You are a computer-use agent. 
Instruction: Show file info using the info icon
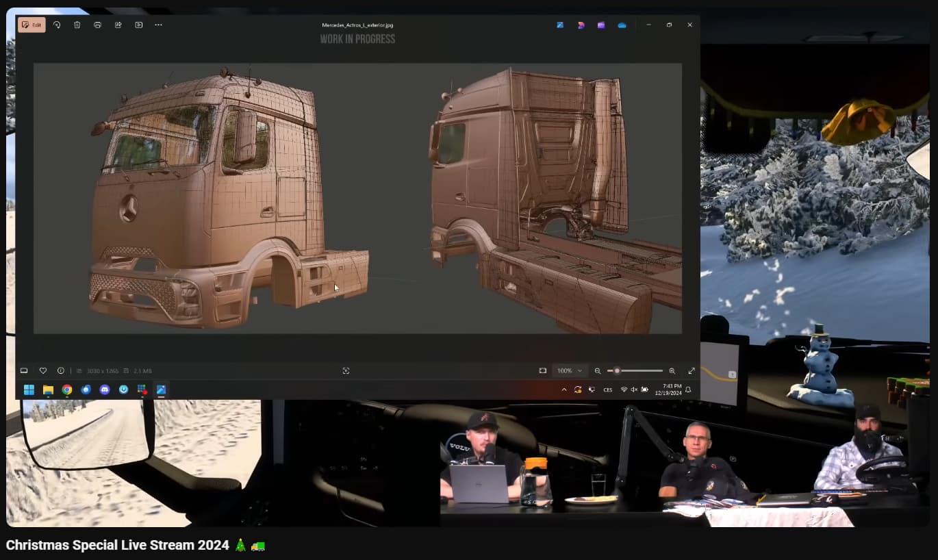(61, 370)
